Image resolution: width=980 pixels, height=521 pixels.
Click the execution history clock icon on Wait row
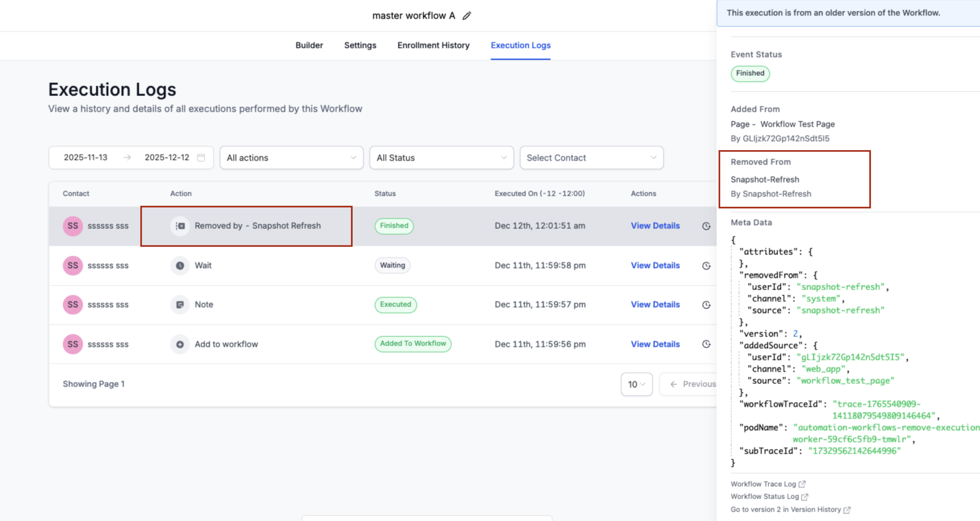coord(706,265)
